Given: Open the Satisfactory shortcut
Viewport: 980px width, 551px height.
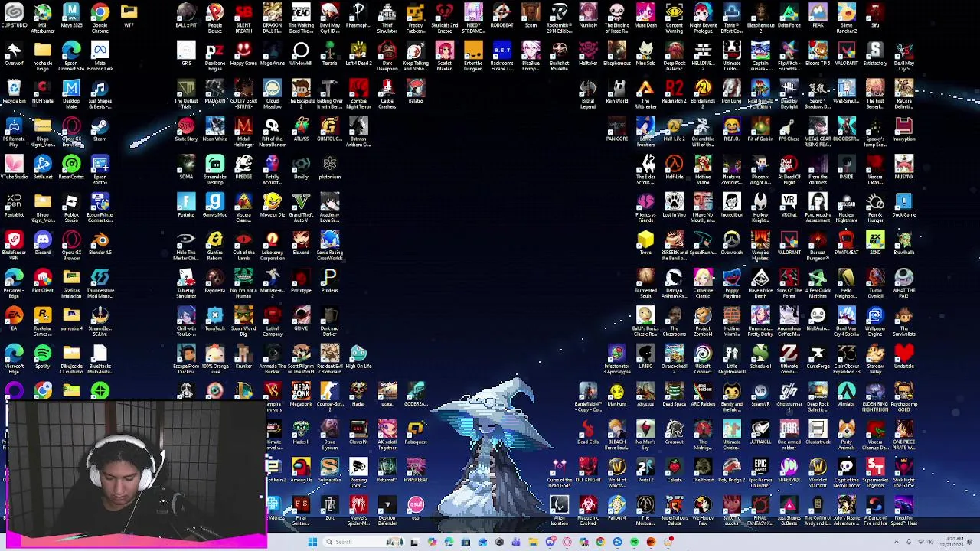Looking at the screenshot, I should click(x=875, y=54).
